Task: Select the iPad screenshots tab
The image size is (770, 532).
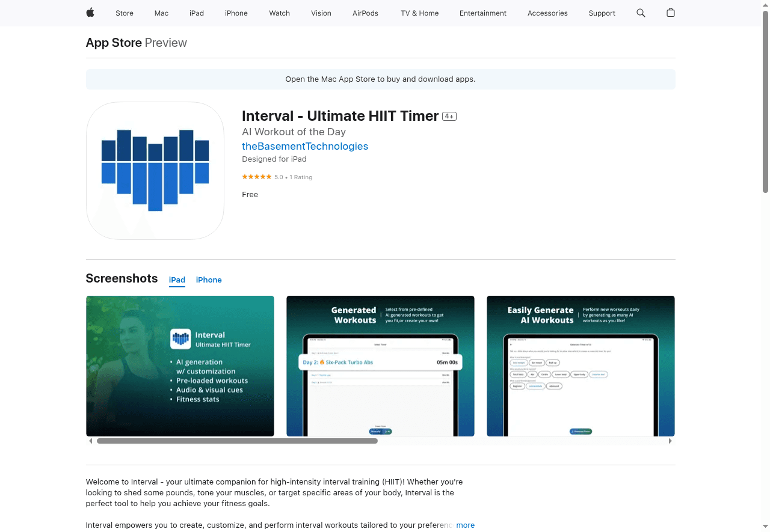Action: click(x=177, y=280)
